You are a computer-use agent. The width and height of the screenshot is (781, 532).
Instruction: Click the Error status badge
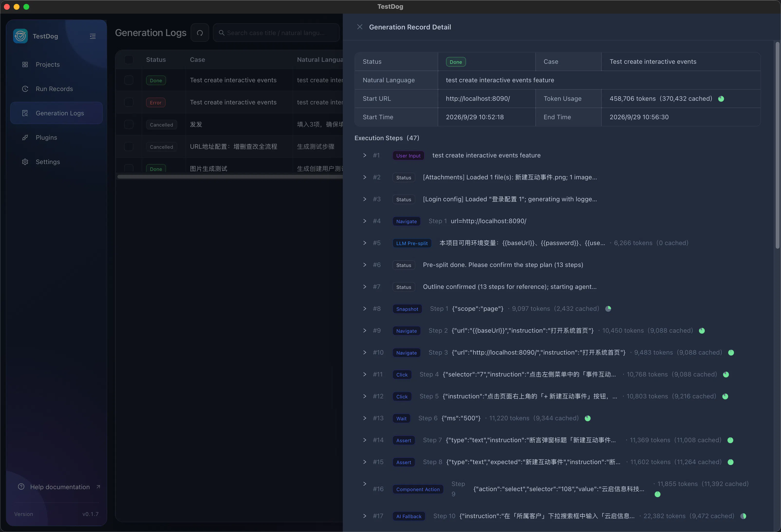(x=156, y=102)
